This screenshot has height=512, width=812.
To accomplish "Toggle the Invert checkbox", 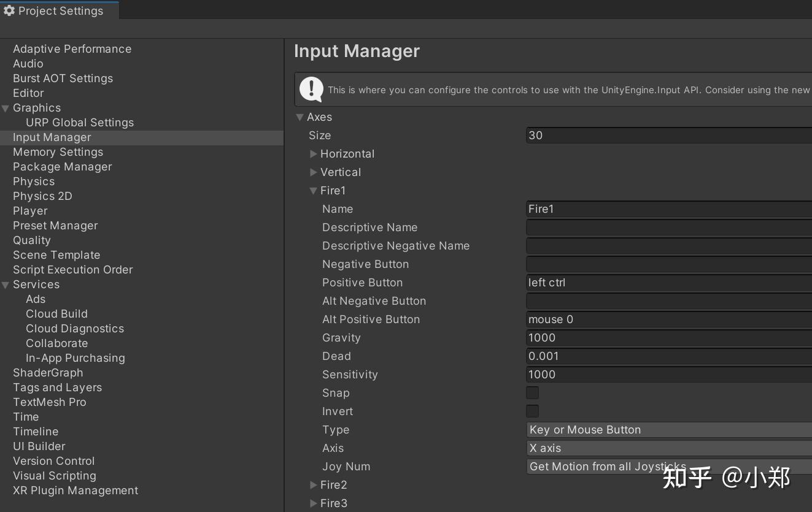I will pyautogui.click(x=533, y=411).
